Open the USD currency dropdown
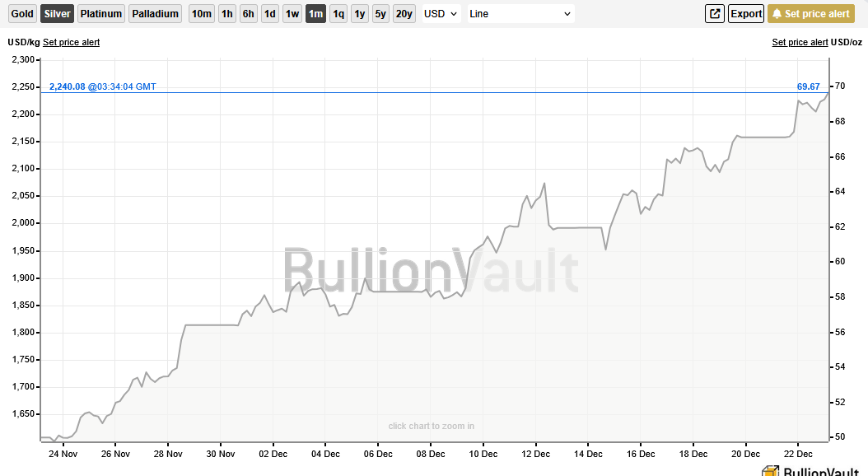Viewport: 868px width, 476px height. pos(441,14)
